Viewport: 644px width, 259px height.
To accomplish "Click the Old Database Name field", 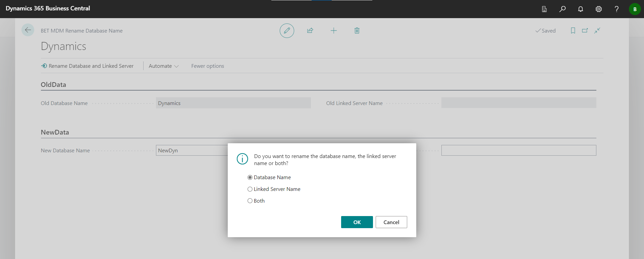I will [233, 103].
